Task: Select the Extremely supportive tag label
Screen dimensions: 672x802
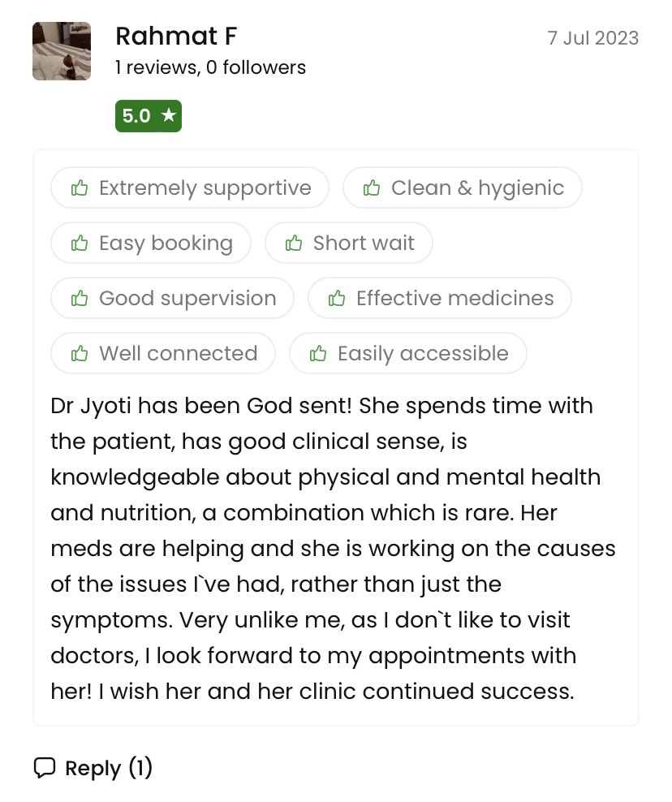Action: [205, 188]
